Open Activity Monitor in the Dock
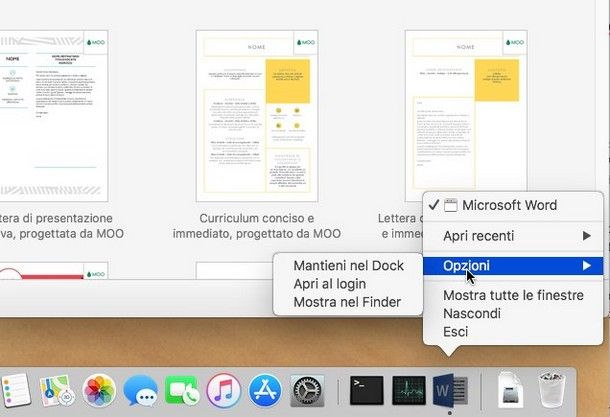This screenshot has width=610, height=417. [408, 390]
